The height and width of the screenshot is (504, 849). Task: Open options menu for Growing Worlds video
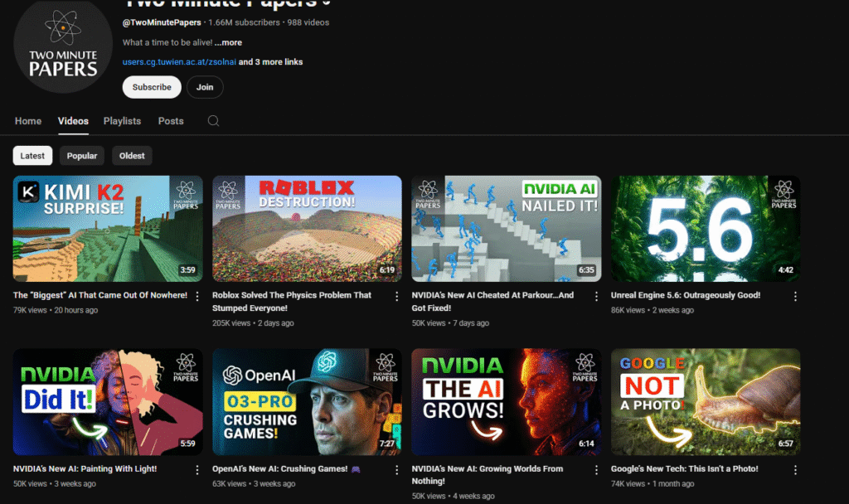[596, 470]
